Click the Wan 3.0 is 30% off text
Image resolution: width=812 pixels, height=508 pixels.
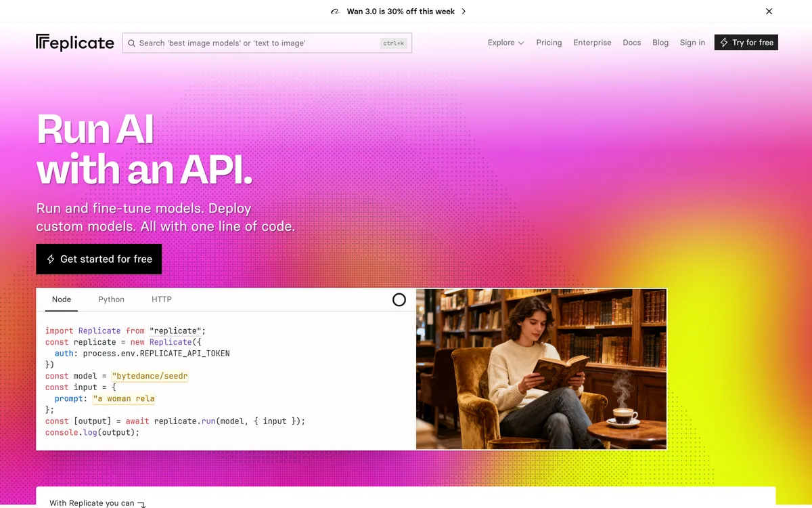click(x=401, y=12)
